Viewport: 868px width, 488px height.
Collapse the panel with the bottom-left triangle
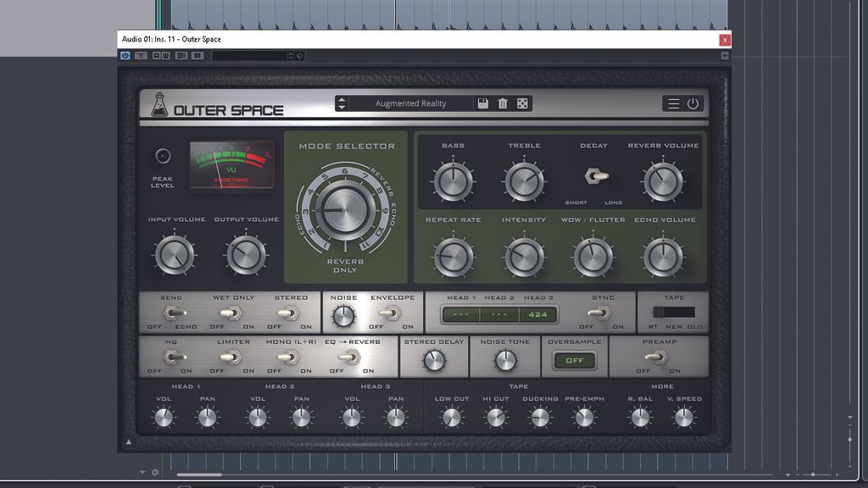click(129, 441)
